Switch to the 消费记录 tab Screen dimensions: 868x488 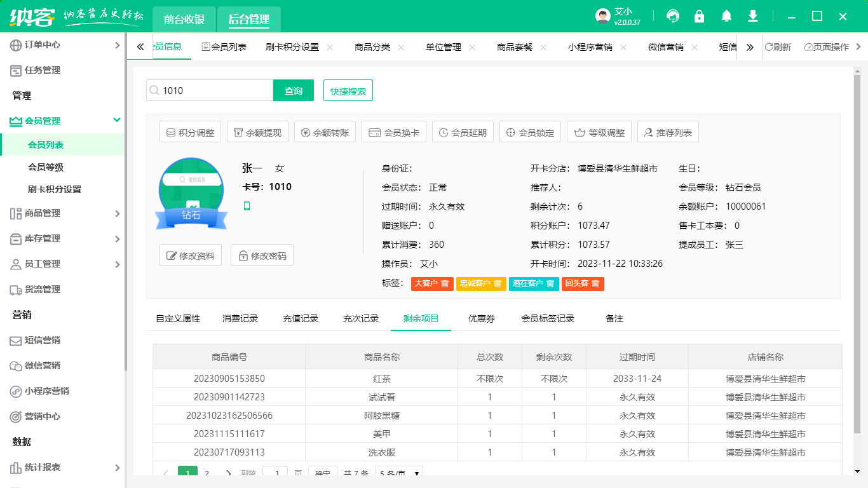240,318
